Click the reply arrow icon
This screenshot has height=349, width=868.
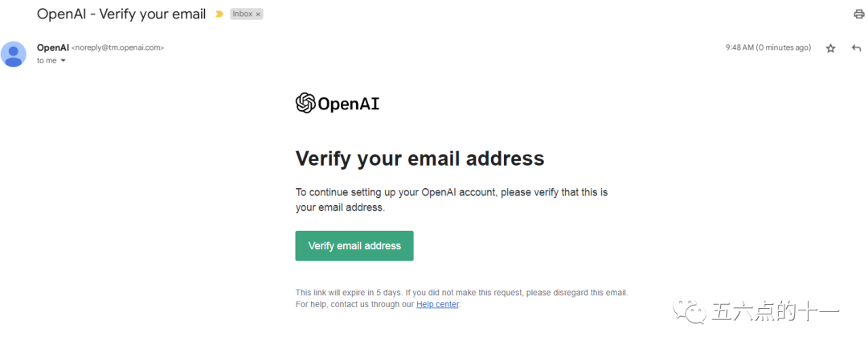857,48
